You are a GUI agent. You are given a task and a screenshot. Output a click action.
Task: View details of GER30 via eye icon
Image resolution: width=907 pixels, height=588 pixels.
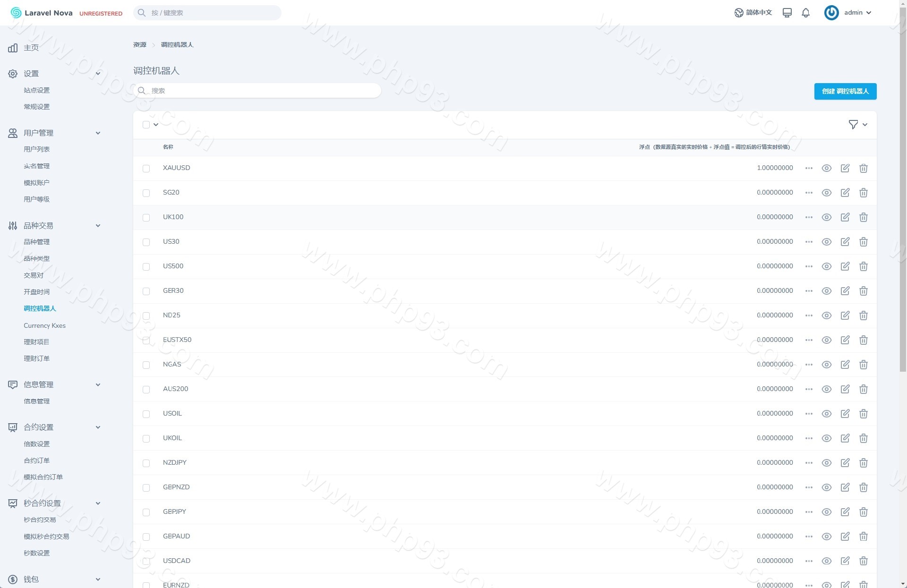pos(826,291)
